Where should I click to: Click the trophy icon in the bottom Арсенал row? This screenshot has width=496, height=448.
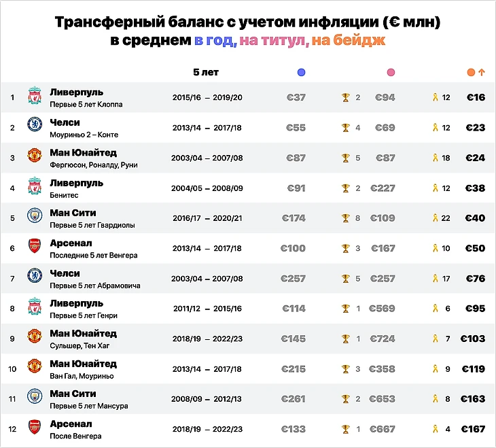[346, 429]
